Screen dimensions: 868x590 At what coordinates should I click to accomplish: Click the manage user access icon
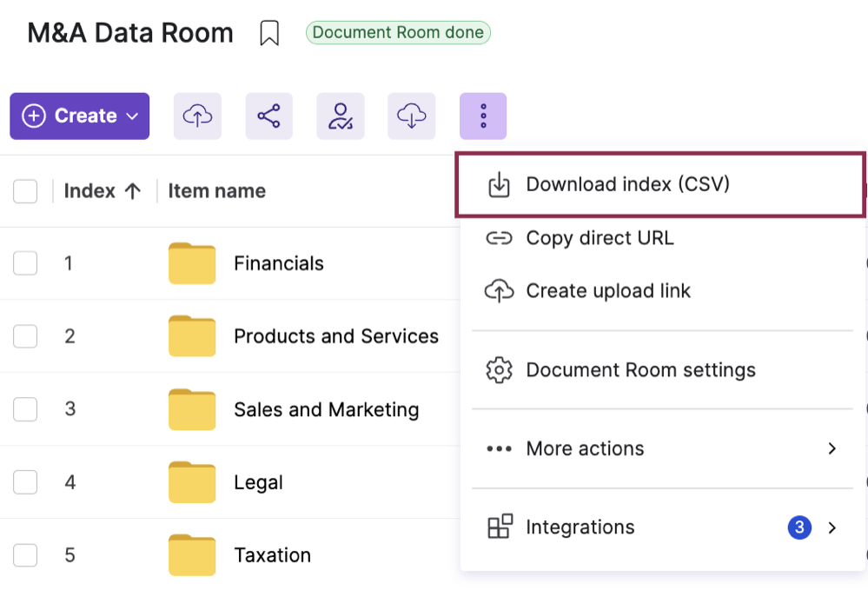coord(340,116)
